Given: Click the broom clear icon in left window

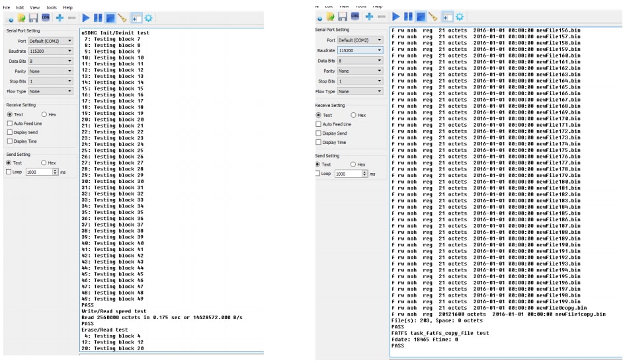Looking at the screenshot, I should (x=122, y=18).
